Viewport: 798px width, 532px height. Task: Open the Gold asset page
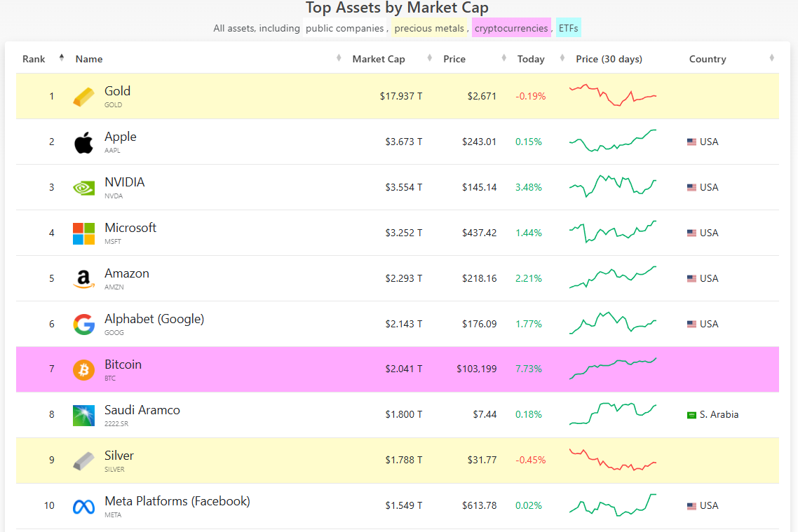[118, 91]
